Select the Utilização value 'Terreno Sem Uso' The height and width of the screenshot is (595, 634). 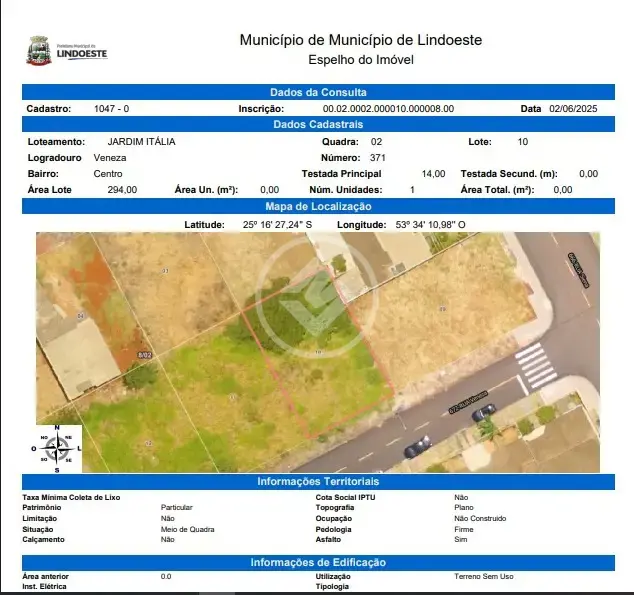click(x=484, y=576)
